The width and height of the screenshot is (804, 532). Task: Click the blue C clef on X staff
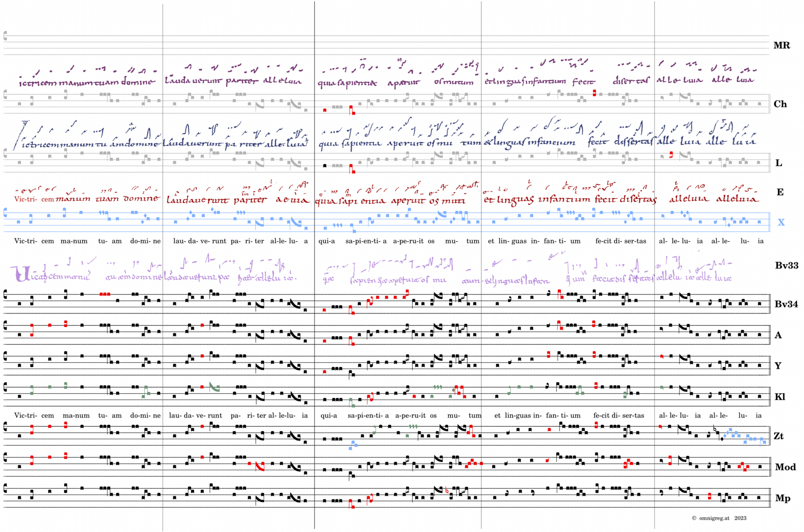click(5, 213)
